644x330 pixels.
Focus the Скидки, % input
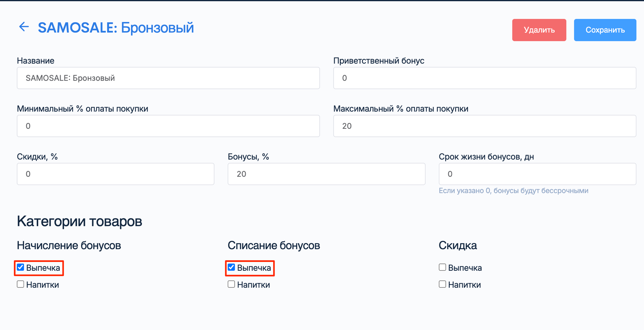click(x=116, y=174)
